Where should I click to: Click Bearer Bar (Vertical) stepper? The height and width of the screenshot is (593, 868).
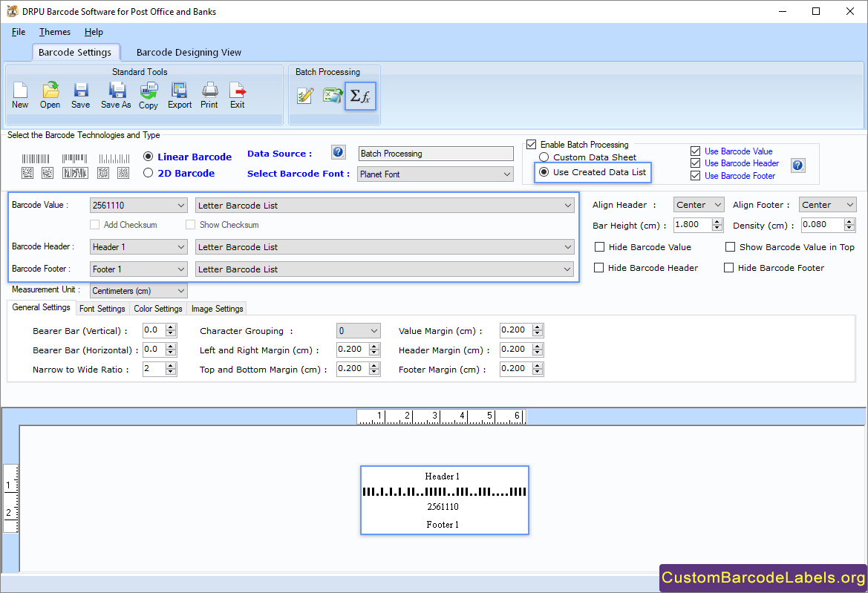point(171,330)
